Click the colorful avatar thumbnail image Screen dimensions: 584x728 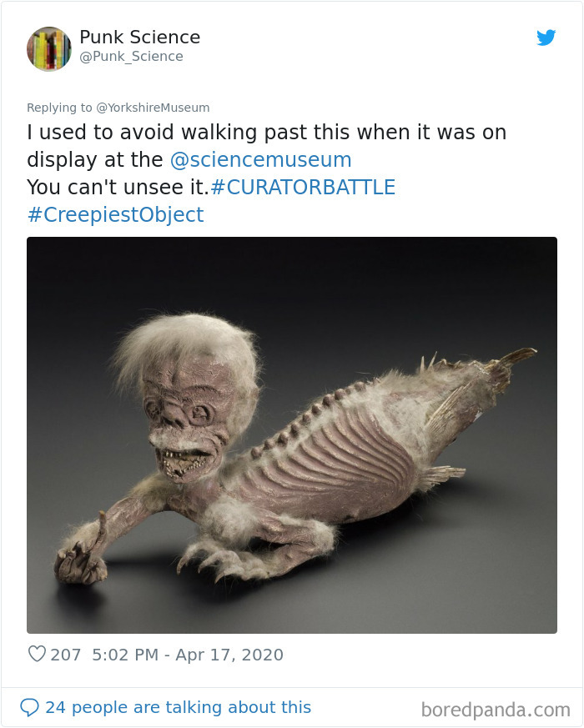point(48,48)
